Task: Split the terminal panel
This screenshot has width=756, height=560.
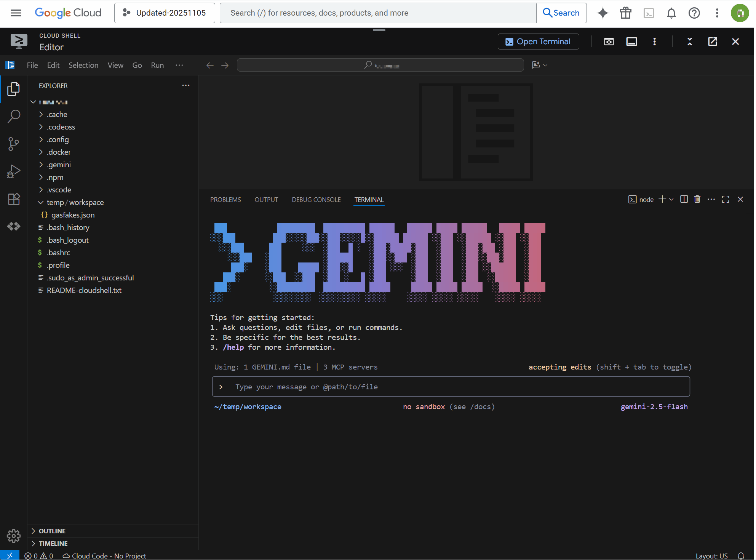Action: point(684,199)
